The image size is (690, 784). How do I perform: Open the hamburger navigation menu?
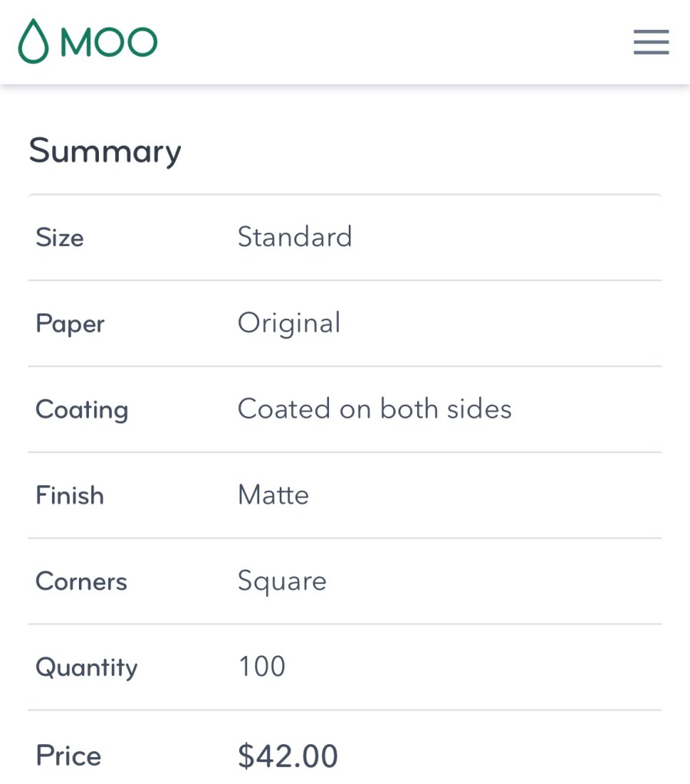coord(651,42)
